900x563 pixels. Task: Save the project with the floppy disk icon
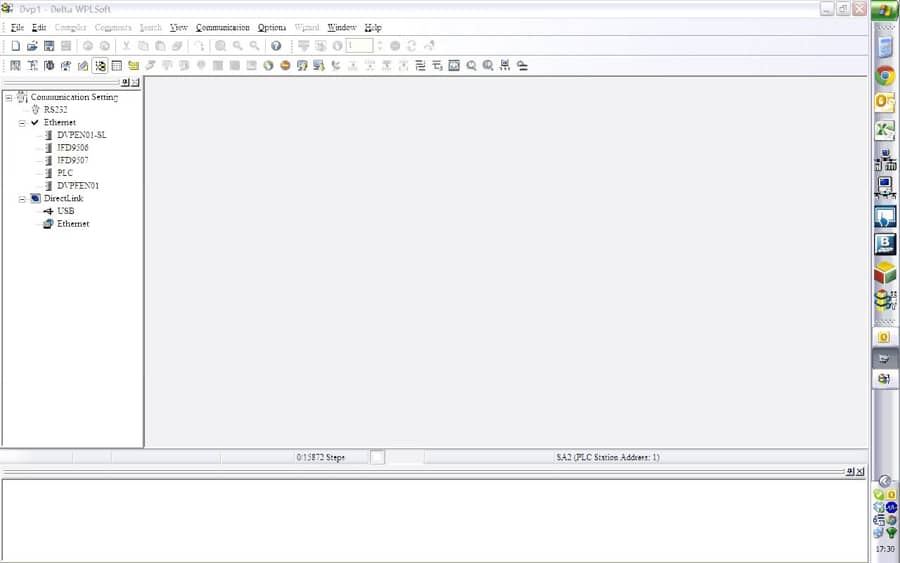(49, 46)
